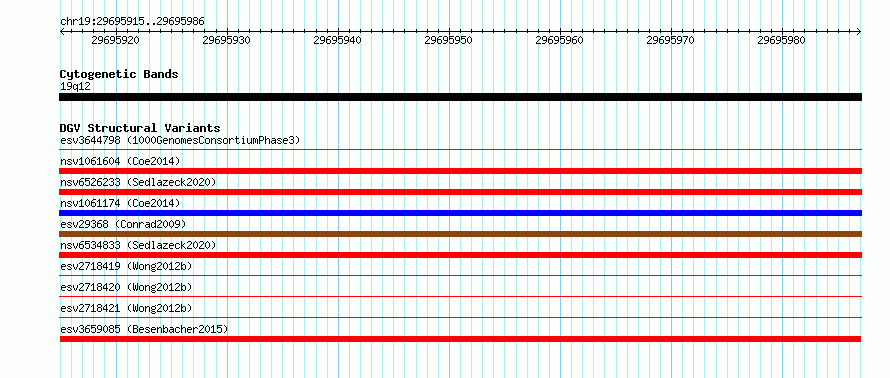Click ruler position 29695950
The width and height of the screenshot is (890, 378).
click(x=449, y=40)
